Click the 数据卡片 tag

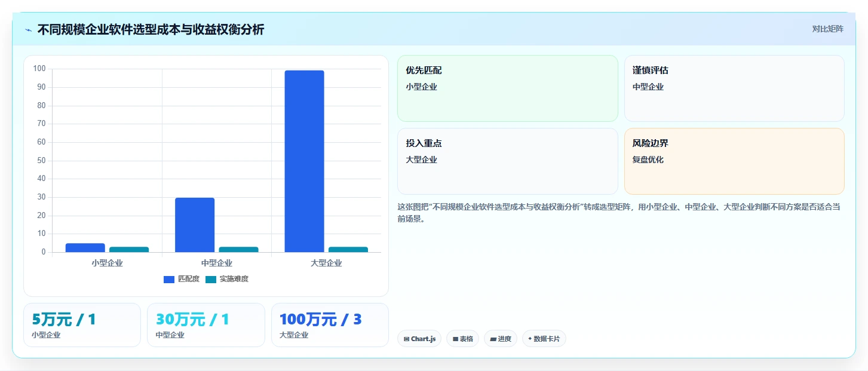[544, 339]
